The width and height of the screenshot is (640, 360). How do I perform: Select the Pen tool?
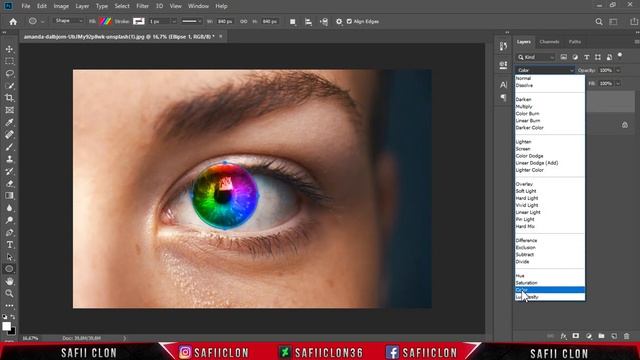pyautogui.click(x=9, y=233)
